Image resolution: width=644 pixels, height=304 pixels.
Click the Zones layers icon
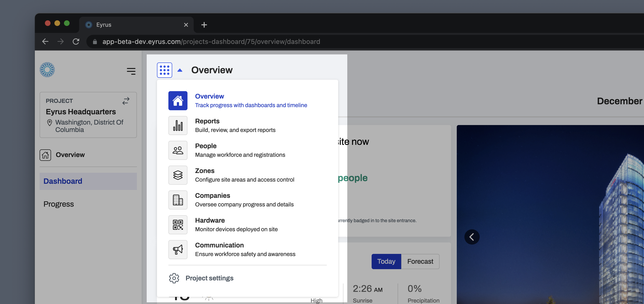coord(178,175)
